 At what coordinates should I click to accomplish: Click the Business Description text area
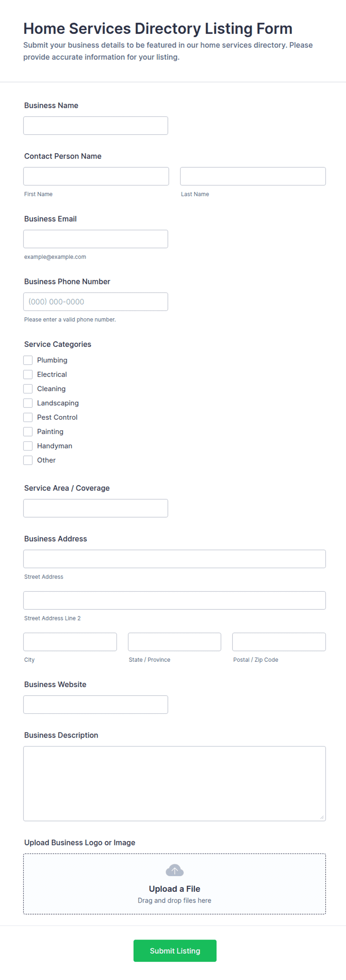(174, 783)
